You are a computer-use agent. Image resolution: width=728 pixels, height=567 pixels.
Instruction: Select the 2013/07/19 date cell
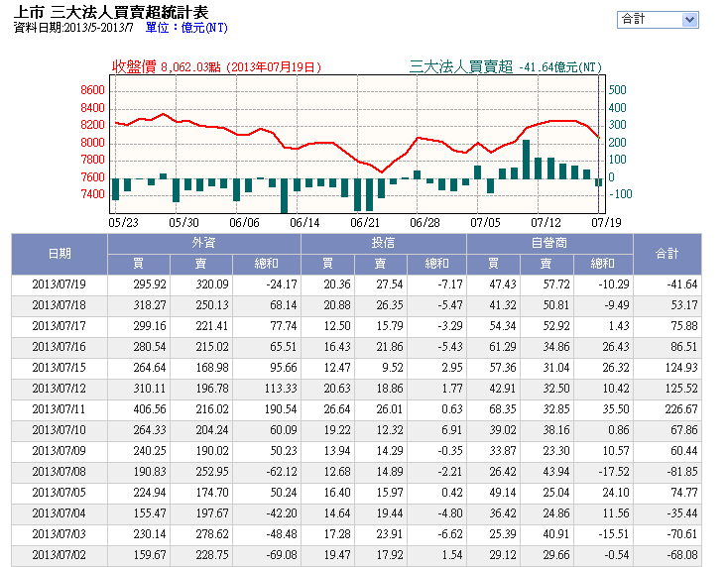59,284
